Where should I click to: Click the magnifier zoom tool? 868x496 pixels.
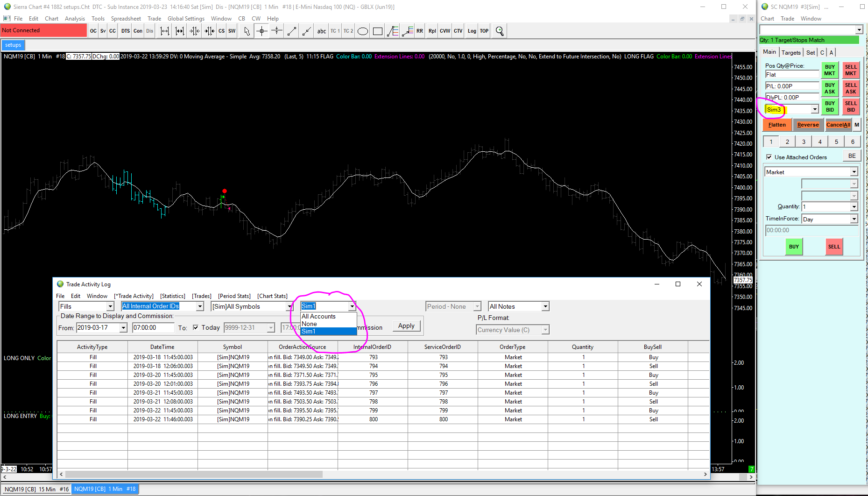pos(500,31)
